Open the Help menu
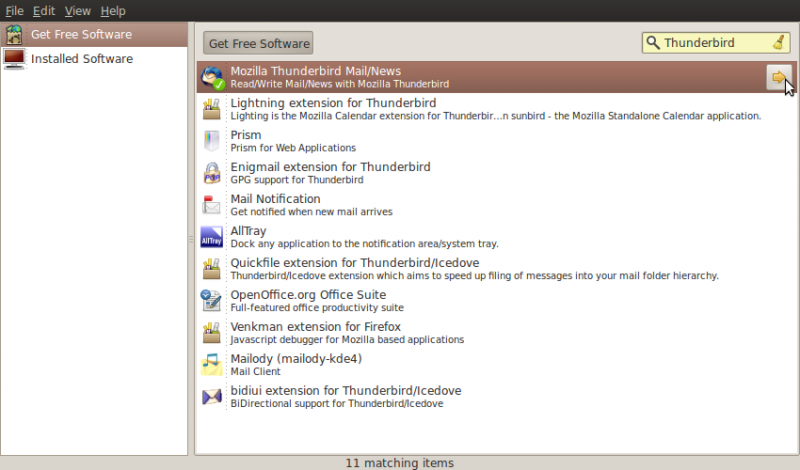 click(x=113, y=11)
